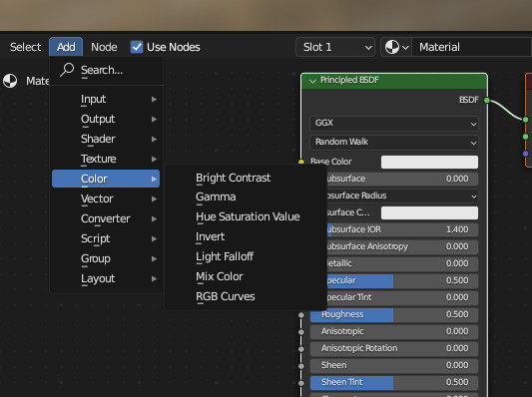Click the Metallic slider
The width and height of the screenshot is (532, 397).
click(402, 263)
